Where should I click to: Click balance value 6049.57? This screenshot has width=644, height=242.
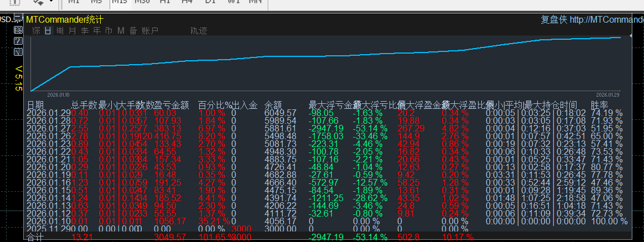pyautogui.click(x=281, y=113)
